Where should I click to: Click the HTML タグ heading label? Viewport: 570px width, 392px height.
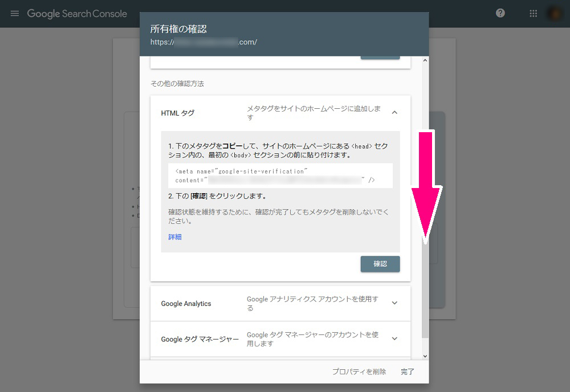[178, 113]
